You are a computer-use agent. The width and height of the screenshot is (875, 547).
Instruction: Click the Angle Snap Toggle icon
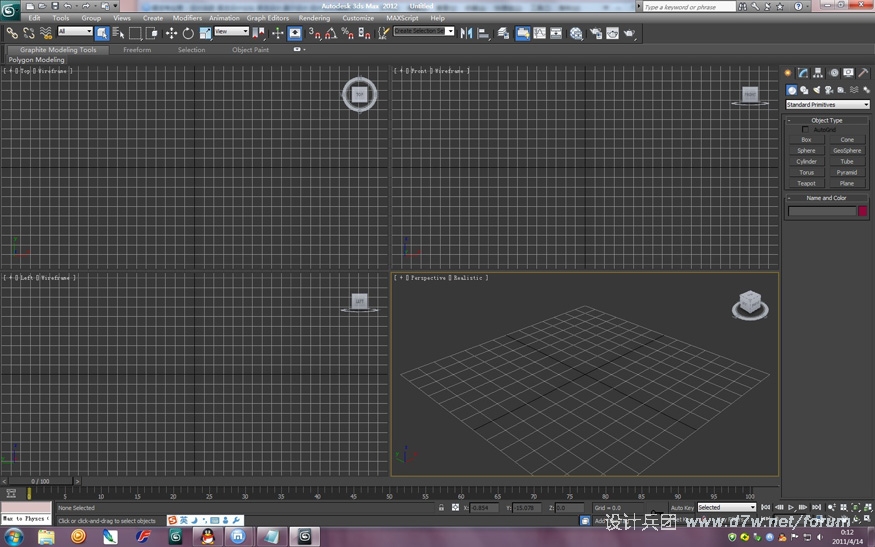(x=331, y=33)
